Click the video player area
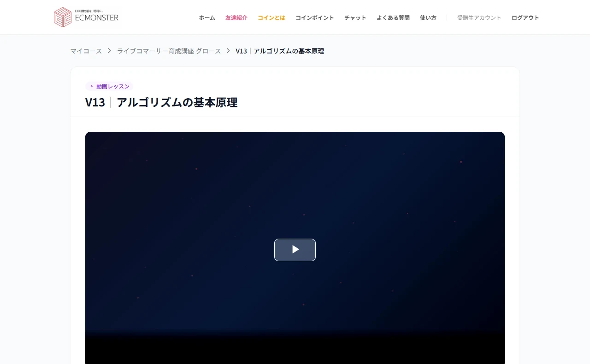Viewport: 590px width, 364px height. pyautogui.click(x=295, y=248)
